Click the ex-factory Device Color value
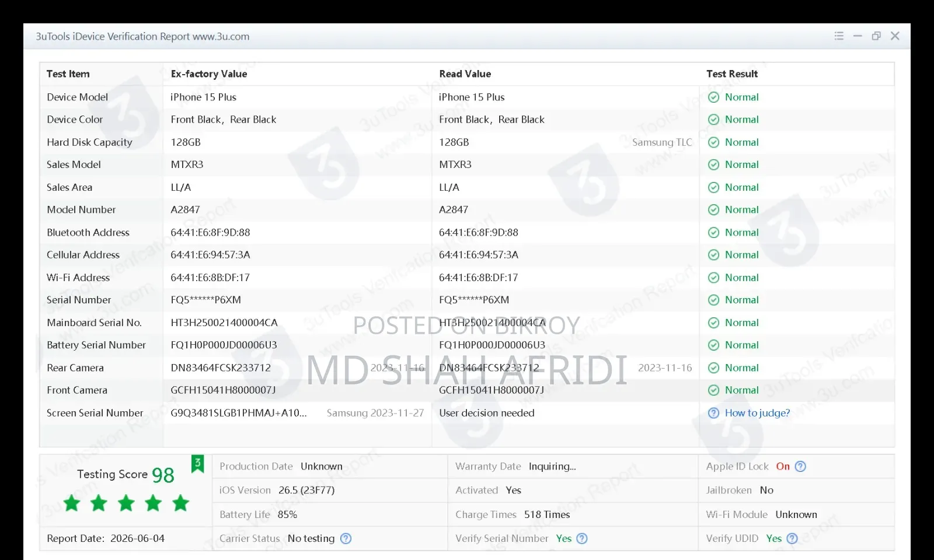934x560 pixels. click(224, 120)
